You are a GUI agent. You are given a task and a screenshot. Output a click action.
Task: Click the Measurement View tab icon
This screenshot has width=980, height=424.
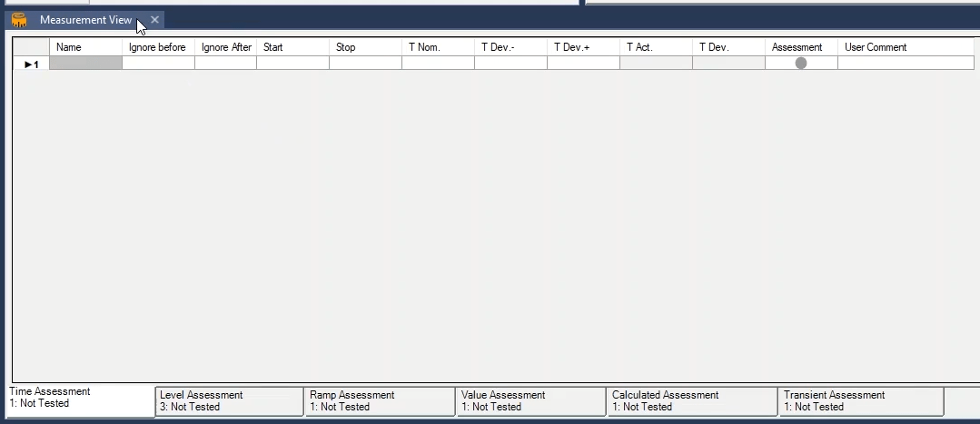(19, 20)
